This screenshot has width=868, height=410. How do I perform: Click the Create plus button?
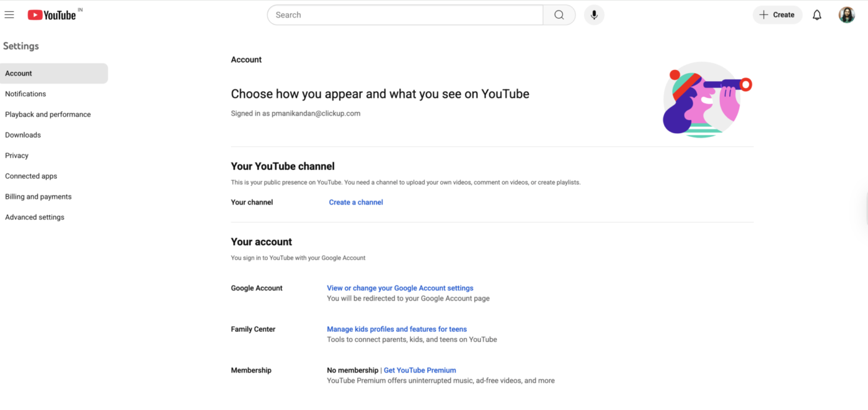point(777,15)
